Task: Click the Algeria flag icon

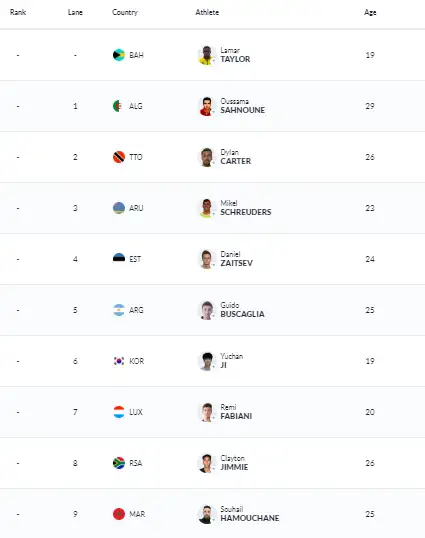Action: click(x=118, y=106)
